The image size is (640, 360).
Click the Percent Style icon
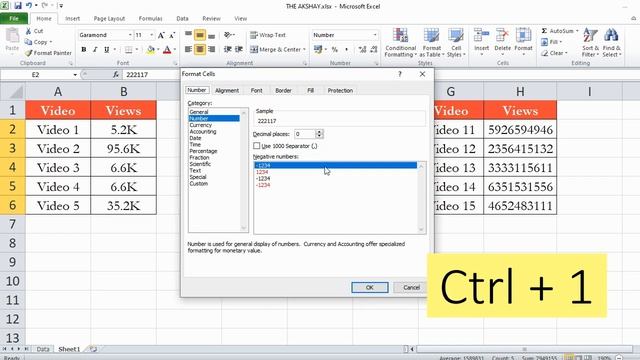335,49
